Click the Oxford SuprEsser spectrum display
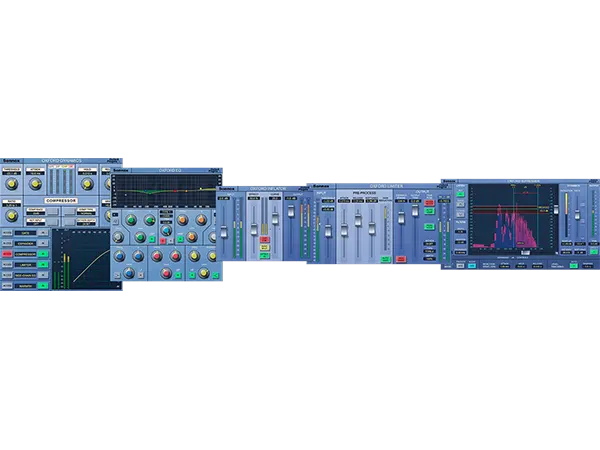 click(514, 219)
